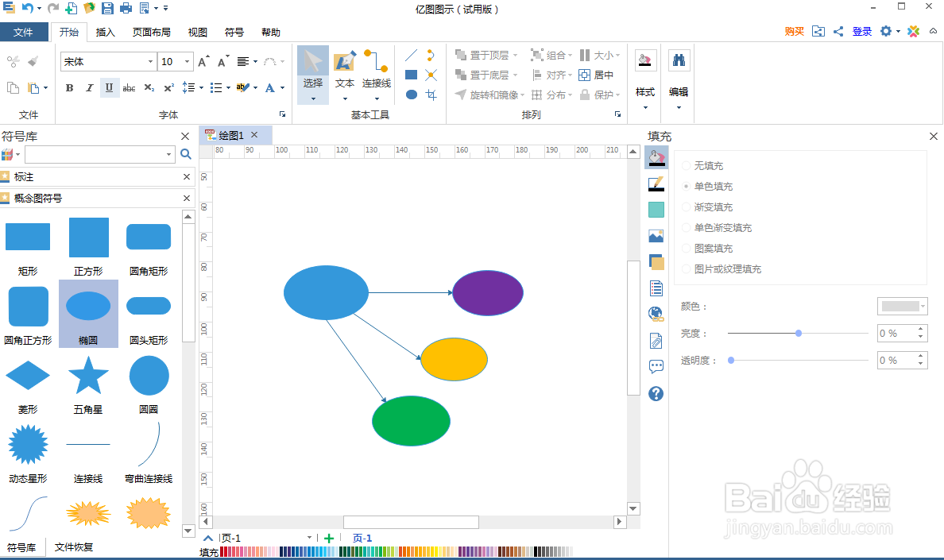Select the purple ellipse on canvas
This screenshot has width=944, height=560.
tap(488, 293)
